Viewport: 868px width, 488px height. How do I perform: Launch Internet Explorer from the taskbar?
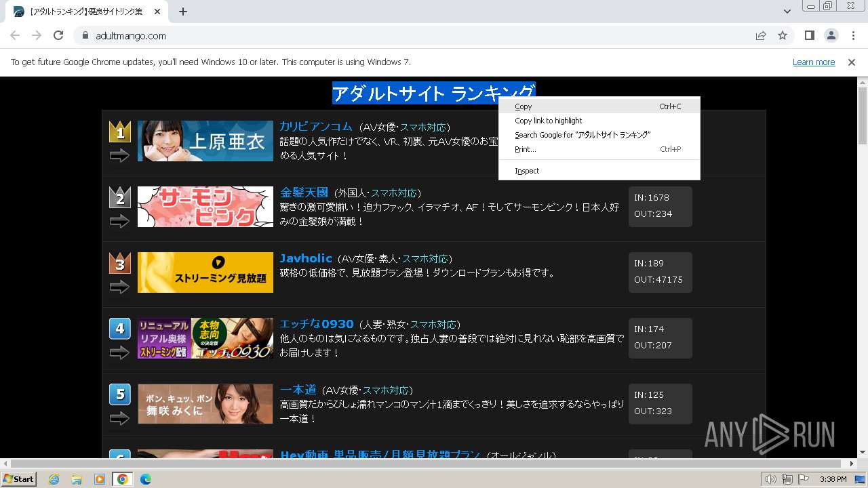(x=54, y=479)
